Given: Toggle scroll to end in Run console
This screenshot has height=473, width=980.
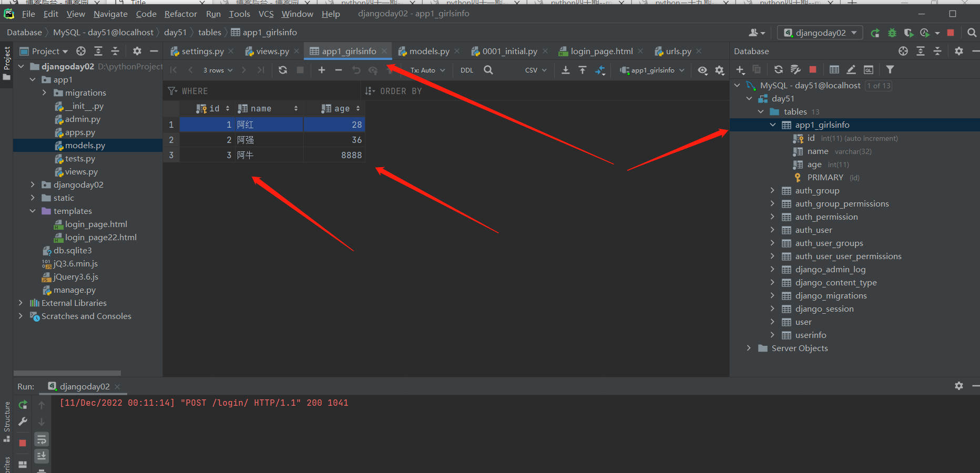Looking at the screenshot, I should (42, 456).
